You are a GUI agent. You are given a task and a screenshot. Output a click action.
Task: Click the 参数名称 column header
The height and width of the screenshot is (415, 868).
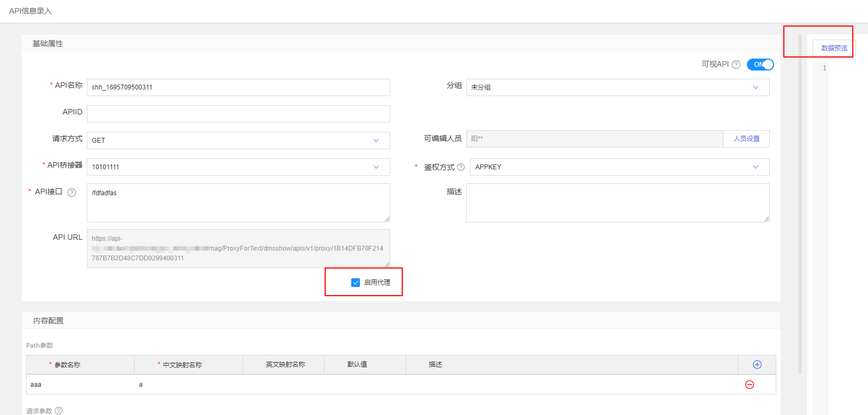point(80,365)
